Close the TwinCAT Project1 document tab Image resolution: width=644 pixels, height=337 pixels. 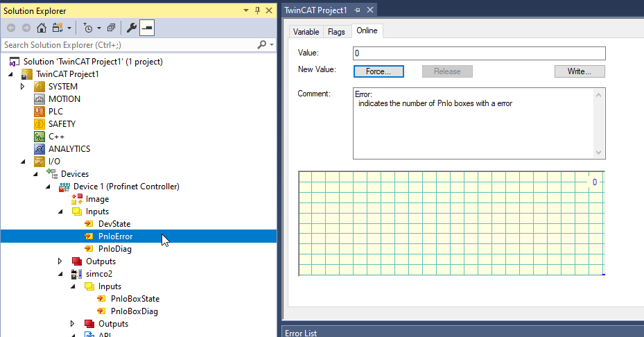coord(370,10)
